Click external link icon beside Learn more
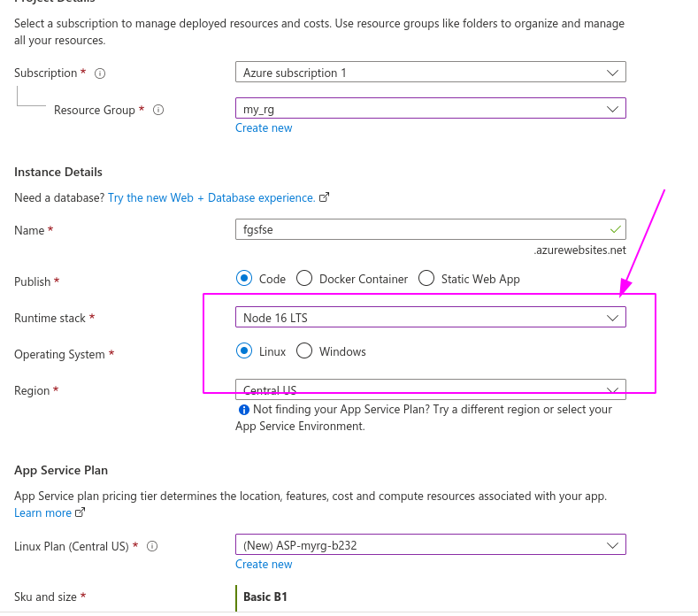This screenshot has width=698, height=616. click(81, 512)
